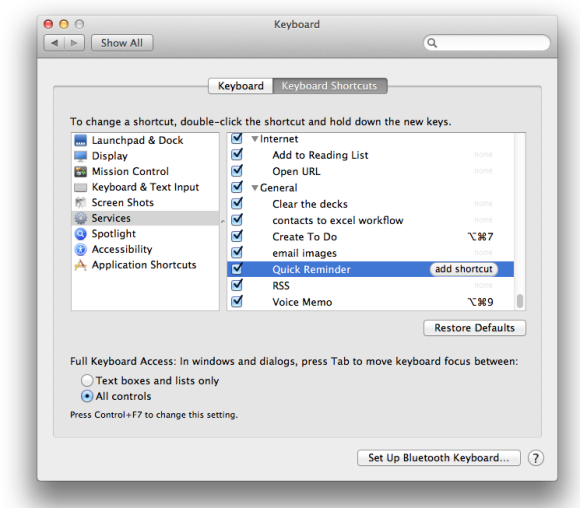Screen dimensions: 580x508
Task: Select the Open URL service row
Action: click(x=370, y=171)
